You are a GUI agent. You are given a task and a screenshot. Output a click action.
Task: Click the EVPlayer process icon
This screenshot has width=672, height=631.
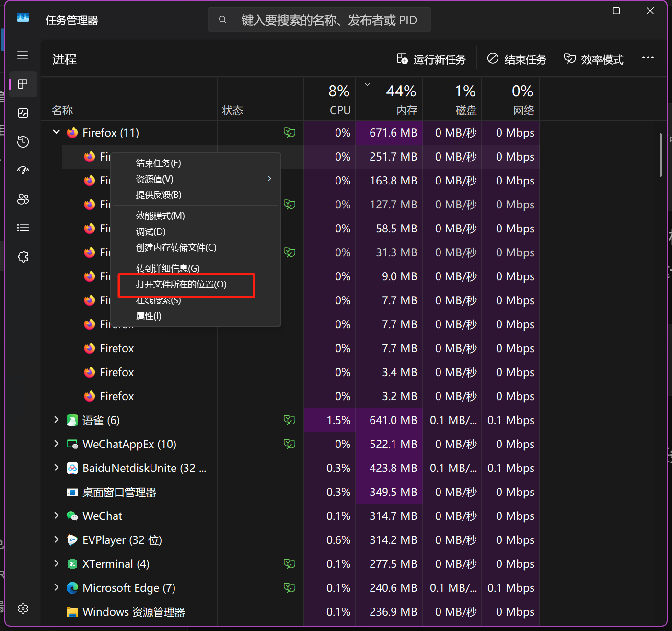point(72,540)
